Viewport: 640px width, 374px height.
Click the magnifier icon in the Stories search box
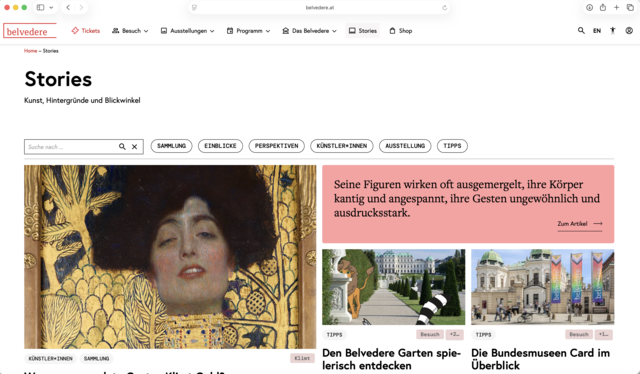coord(122,147)
